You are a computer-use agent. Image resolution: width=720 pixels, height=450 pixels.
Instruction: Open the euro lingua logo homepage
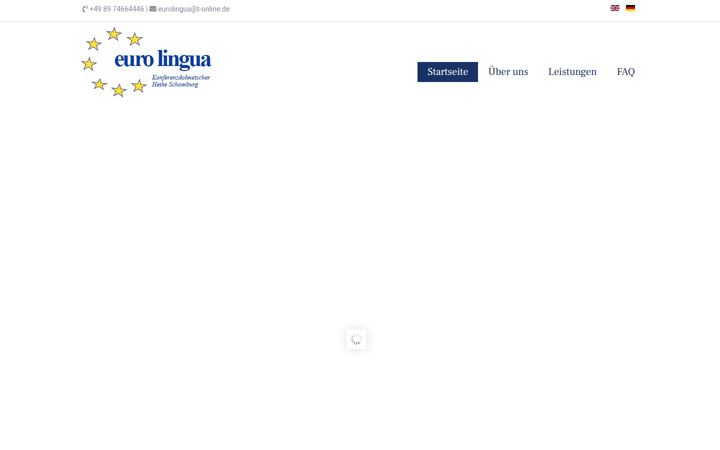click(x=146, y=62)
